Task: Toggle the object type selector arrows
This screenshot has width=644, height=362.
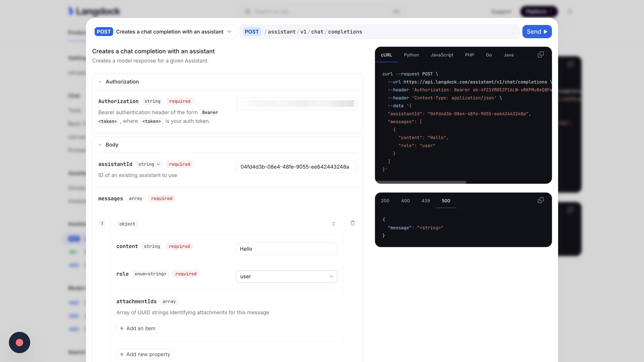Action: tap(333, 224)
